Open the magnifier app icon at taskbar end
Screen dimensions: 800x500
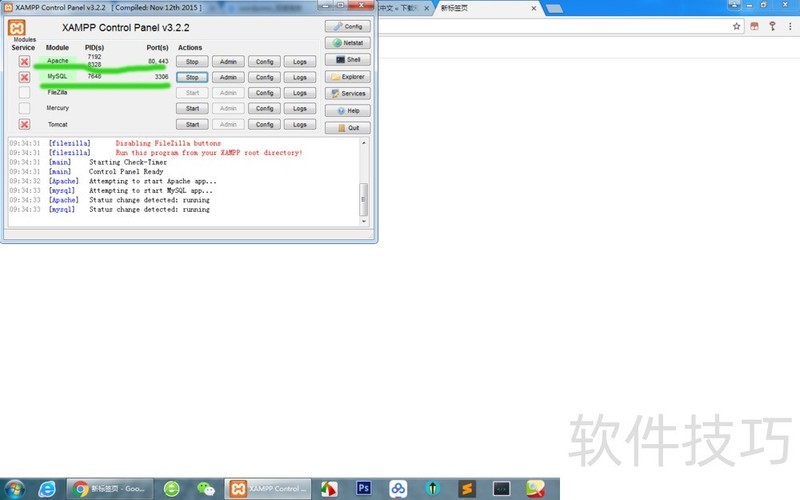tap(535, 489)
